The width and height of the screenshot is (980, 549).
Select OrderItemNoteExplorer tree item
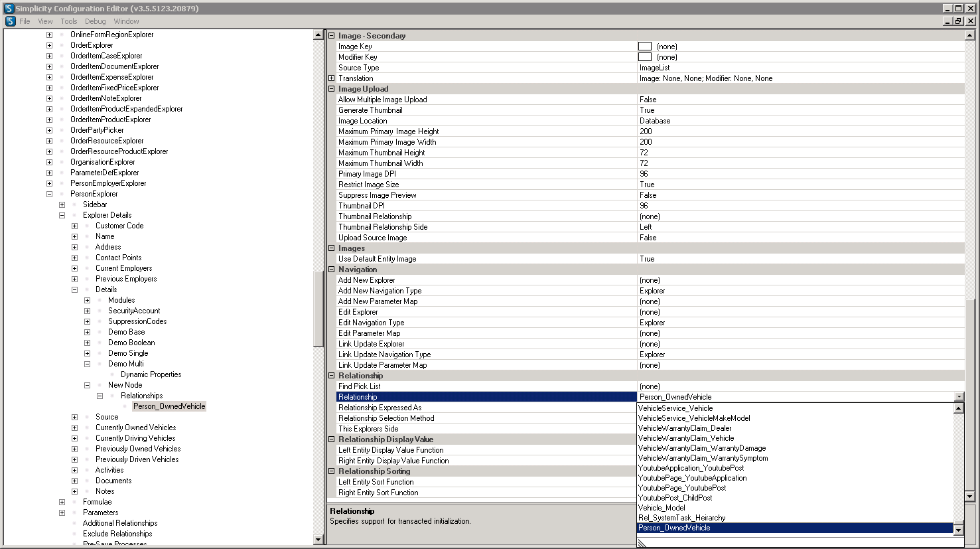pyautogui.click(x=106, y=98)
